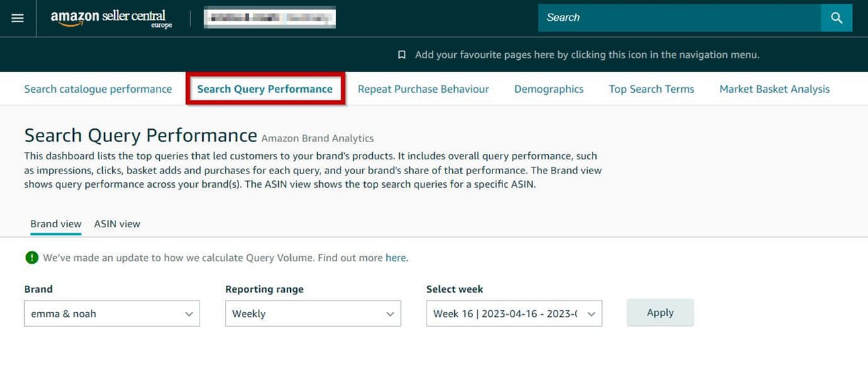Click the 'Reporting range' field label
868x376 pixels.
click(x=264, y=289)
